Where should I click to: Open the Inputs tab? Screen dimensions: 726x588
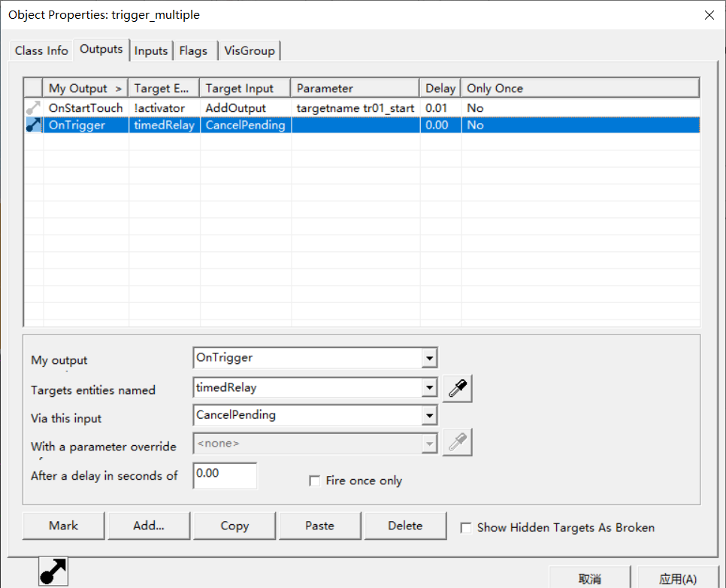151,50
